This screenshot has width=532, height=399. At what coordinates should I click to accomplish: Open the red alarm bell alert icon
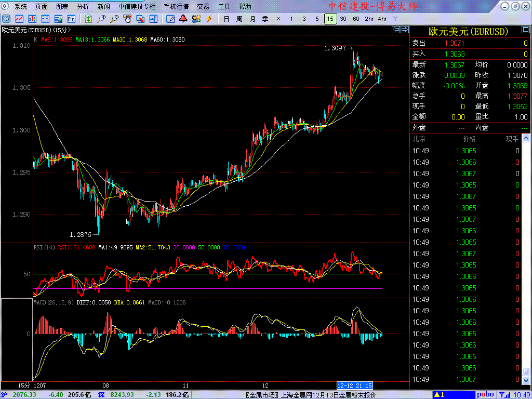coord(183,19)
